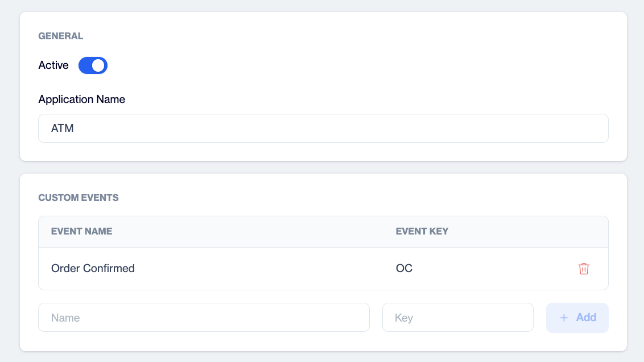The height and width of the screenshot is (362, 644).
Task: Select the EVENT KEY column header
Action: point(422,231)
